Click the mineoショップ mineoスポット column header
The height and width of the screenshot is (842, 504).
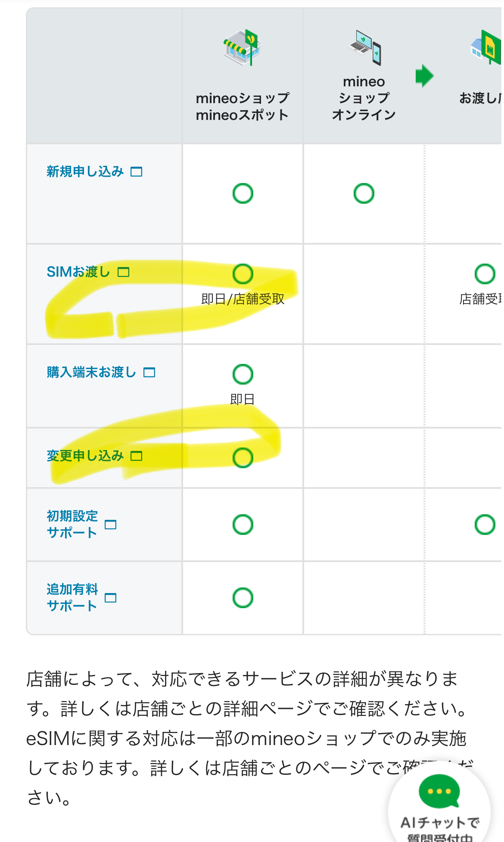pyautogui.click(x=243, y=107)
